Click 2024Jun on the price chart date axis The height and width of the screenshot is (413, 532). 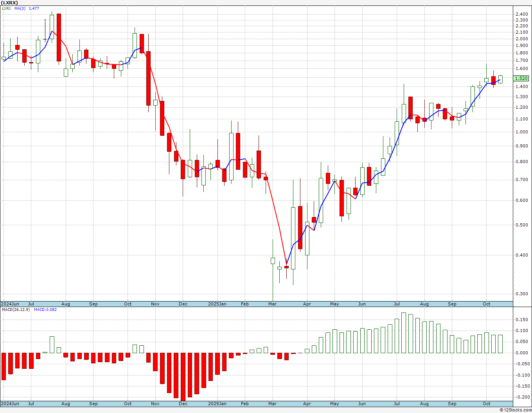coord(10,304)
